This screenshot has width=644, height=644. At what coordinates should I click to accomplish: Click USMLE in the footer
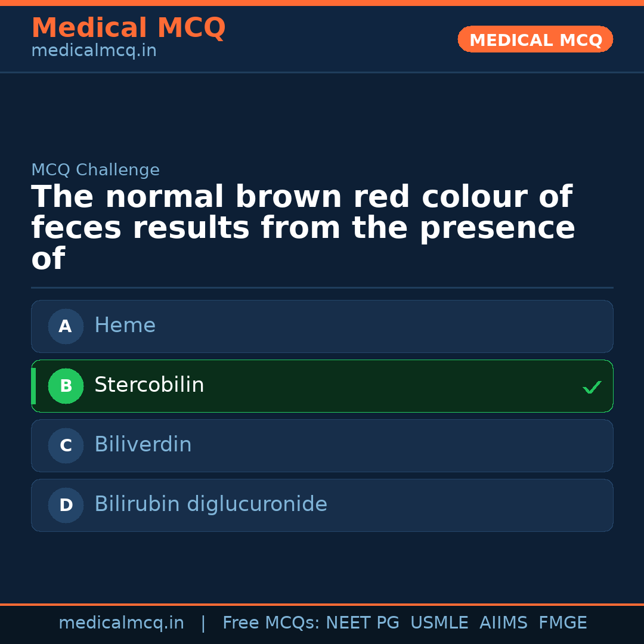(x=439, y=623)
